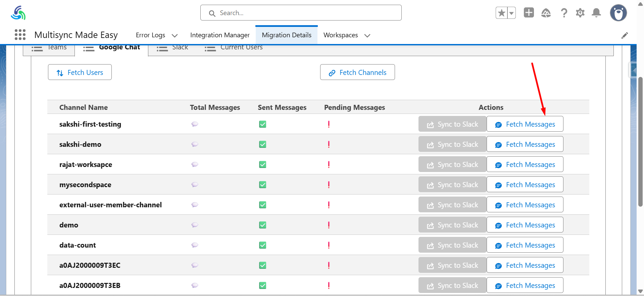Fetch Messages for mysecondspace
644x296 pixels.
pos(525,184)
